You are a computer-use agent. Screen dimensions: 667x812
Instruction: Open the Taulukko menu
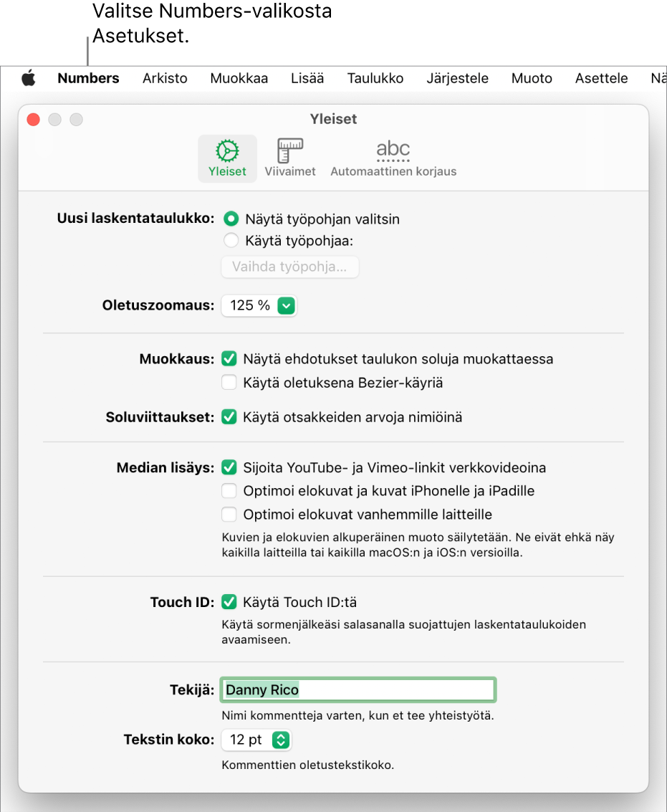point(375,78)
